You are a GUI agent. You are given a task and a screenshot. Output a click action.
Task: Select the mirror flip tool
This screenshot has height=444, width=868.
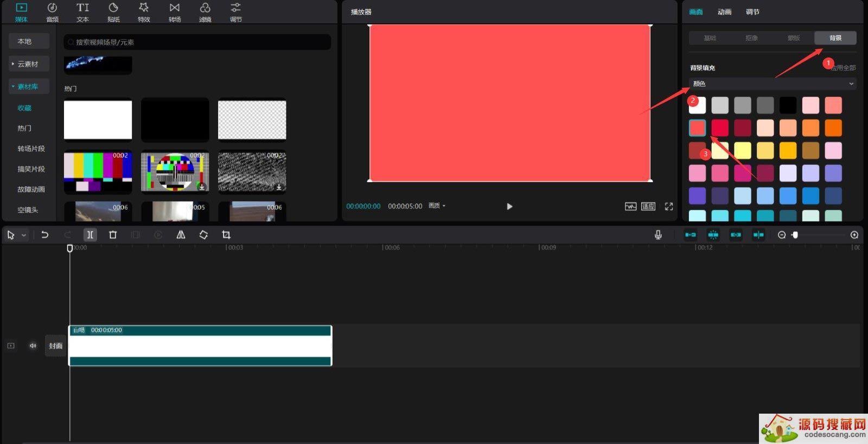tap(181, 235)
